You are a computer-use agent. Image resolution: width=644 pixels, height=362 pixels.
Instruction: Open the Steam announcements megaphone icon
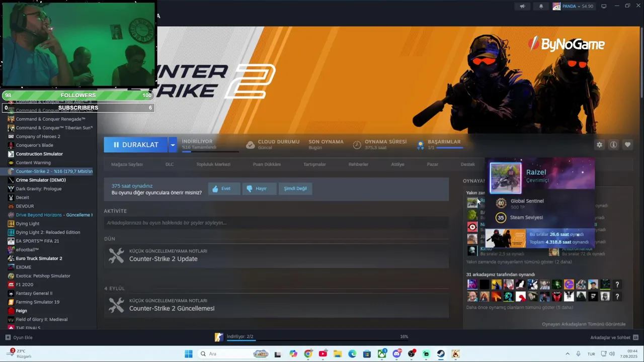click(x=522, y=6)
